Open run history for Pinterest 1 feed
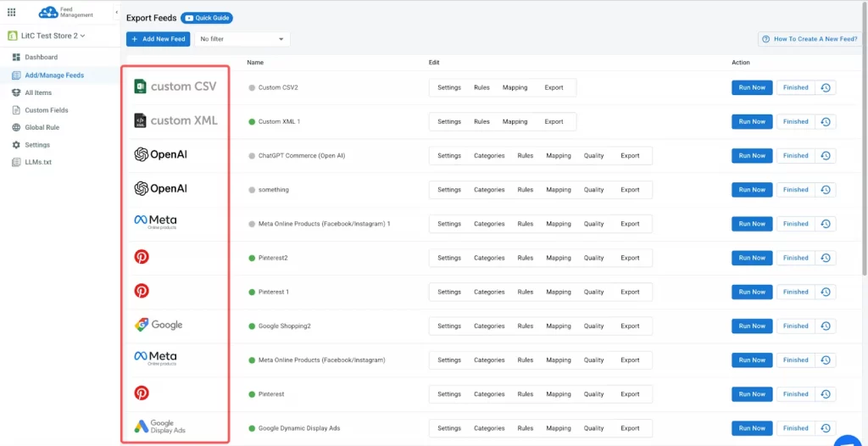The width and height of the screenshot is (868, 446). click(x=826, y=292)
